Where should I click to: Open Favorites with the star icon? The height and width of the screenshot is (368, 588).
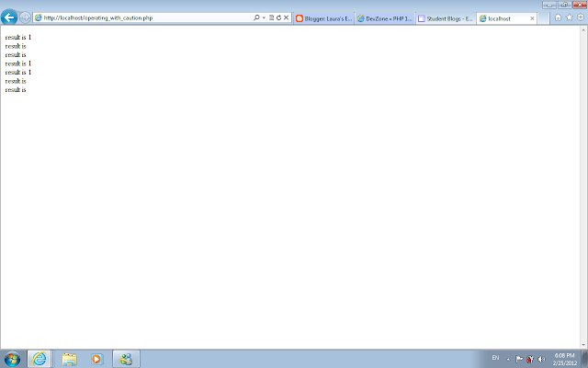(570, 17)
